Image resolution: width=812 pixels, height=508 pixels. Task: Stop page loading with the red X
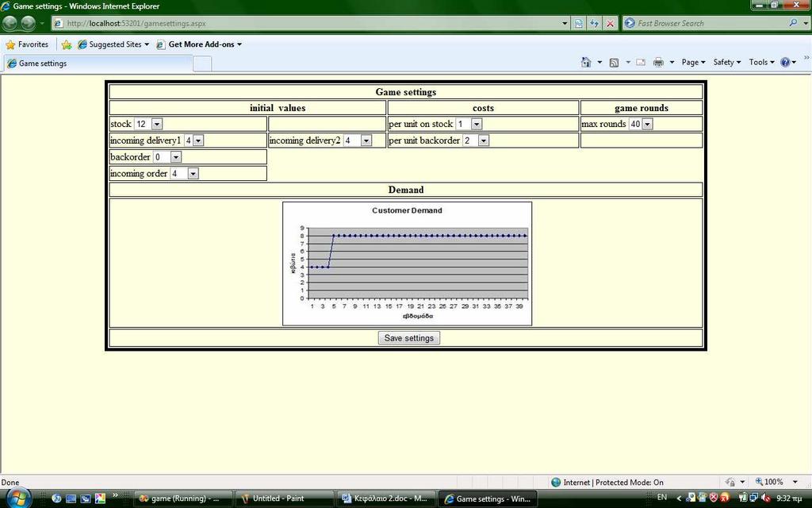(611, 23)
